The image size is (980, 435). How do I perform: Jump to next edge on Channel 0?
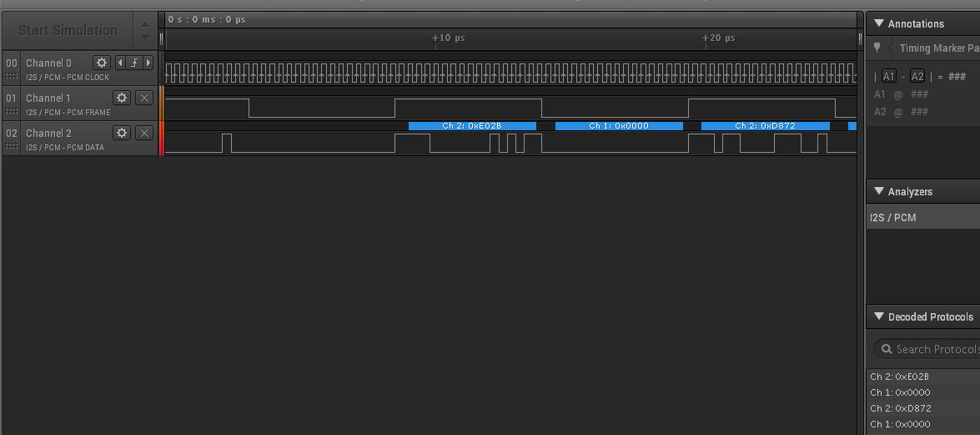coord(148,63)
